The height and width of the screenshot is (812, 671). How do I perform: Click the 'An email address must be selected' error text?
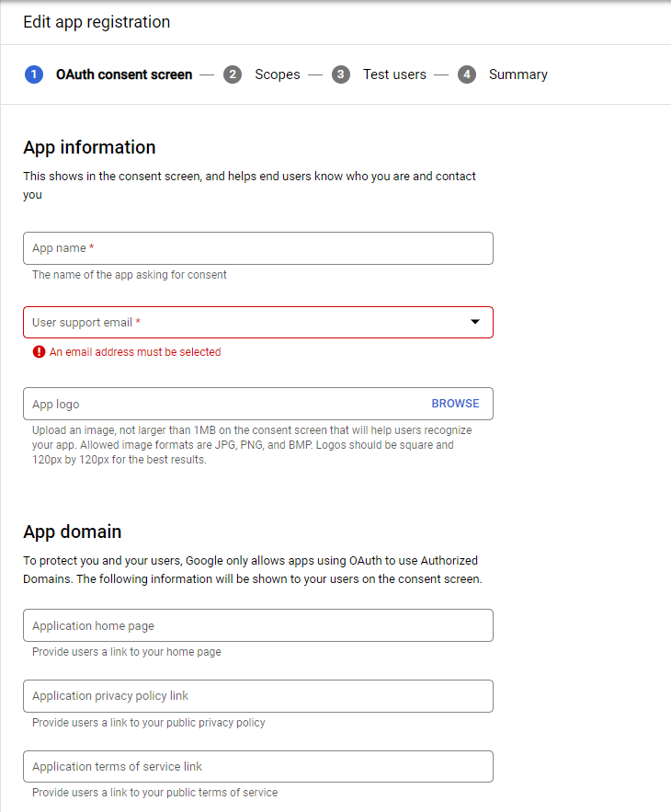[x=135, y=352]
